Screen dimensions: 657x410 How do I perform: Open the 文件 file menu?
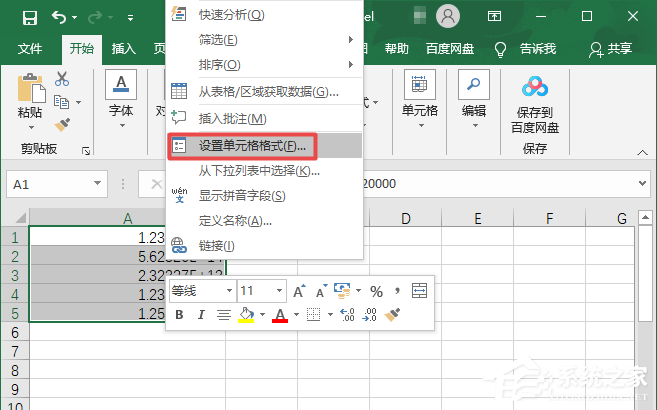pyautogui.click(x=30, y=48)
